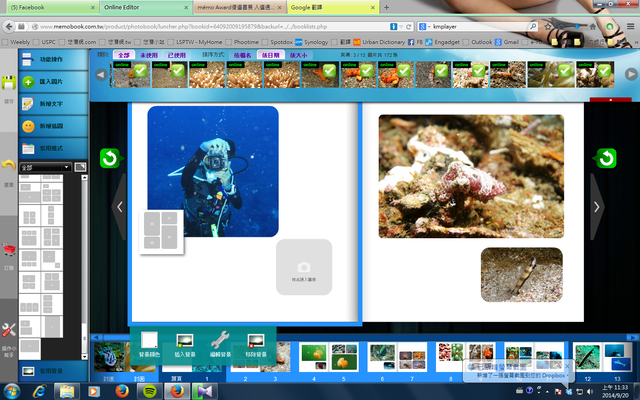The width and height of the screenshot is (640, 400).
Task: Click 移除背景 remove background icon
Action: pos(256,344)
